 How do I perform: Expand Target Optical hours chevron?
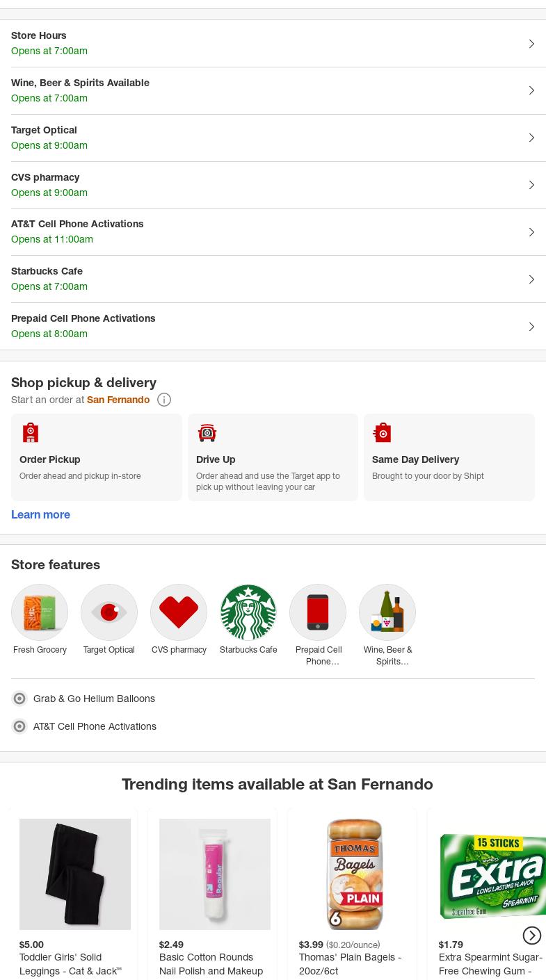pyautogui.click(x=531, y=138)
